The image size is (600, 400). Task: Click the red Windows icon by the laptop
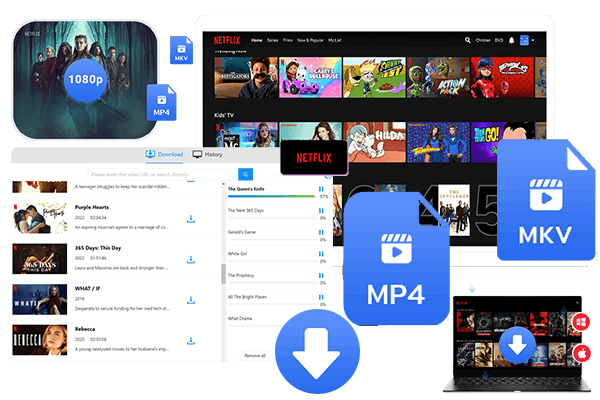click(581, 322)
